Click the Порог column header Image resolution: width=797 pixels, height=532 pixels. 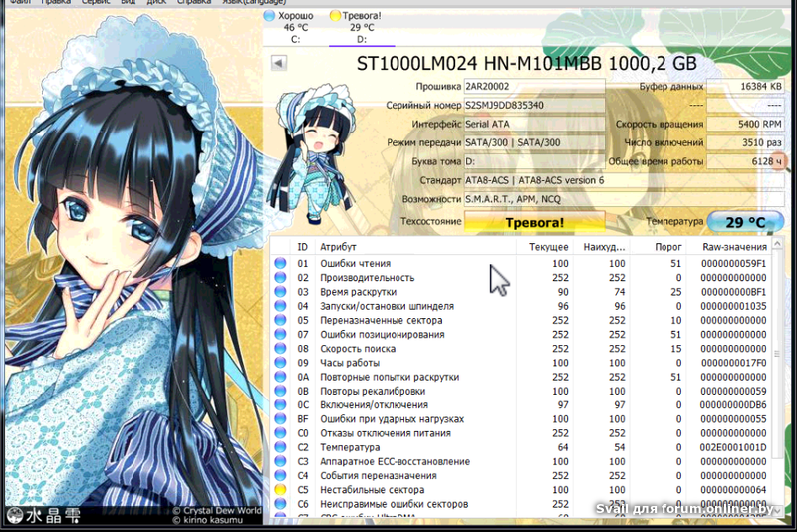pos(659,247)
